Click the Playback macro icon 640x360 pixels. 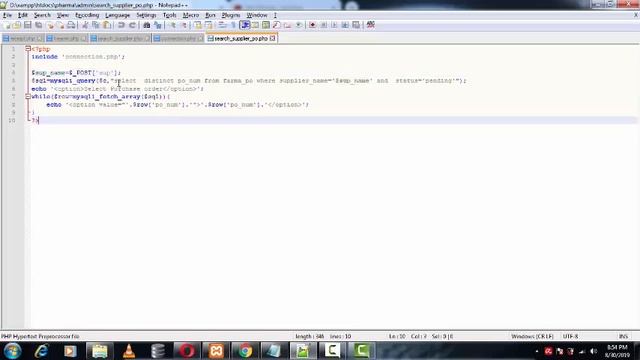[334, 25]
